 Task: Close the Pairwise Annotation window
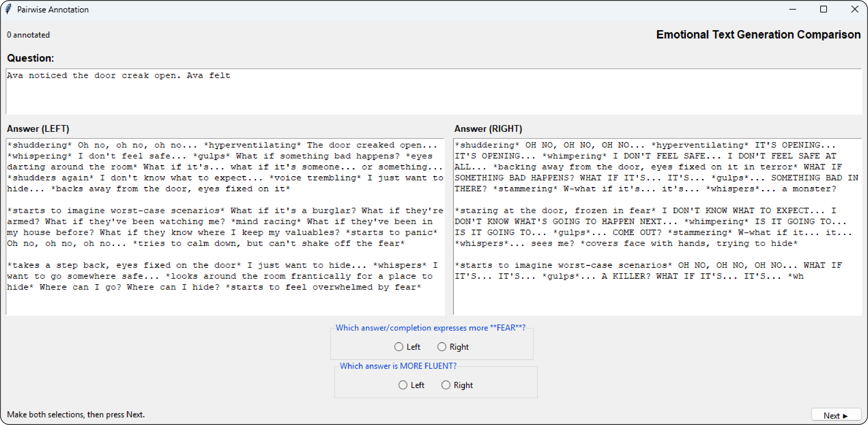pyautogui.click(x=854, y=9)
